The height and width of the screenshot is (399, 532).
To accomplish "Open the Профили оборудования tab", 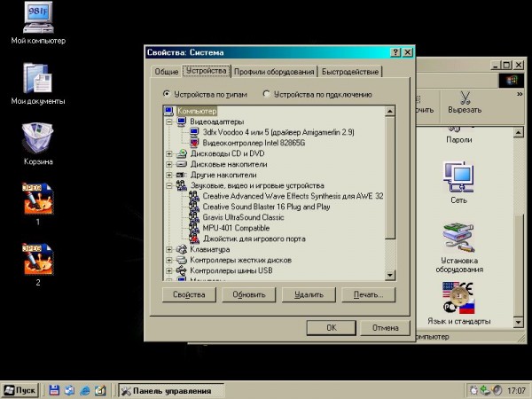I will [x=274, y=72].
